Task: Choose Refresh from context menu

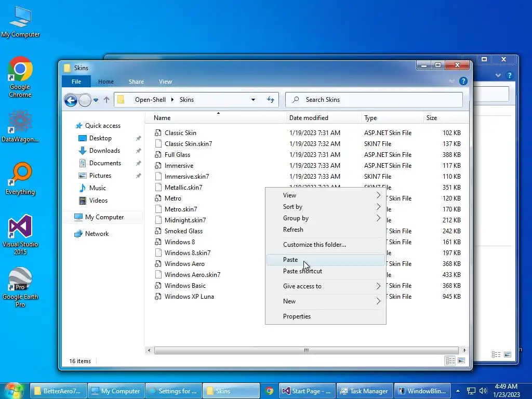Action: click(326, 230)
